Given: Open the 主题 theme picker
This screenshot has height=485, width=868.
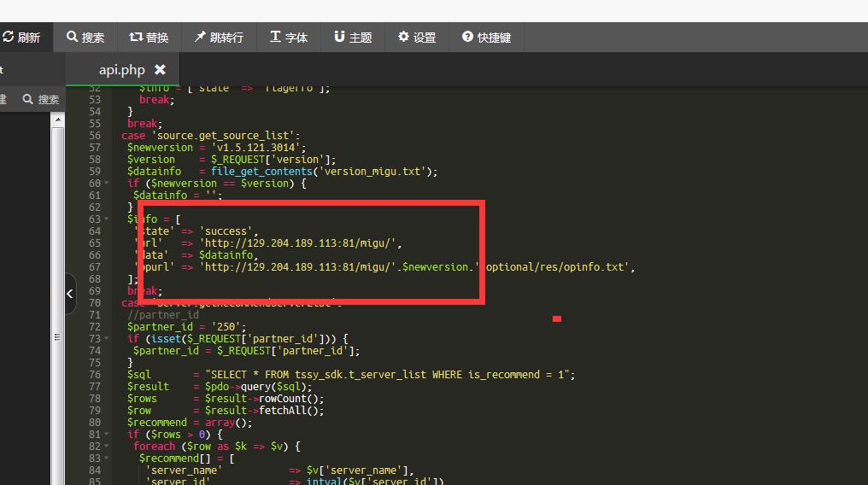Looking at the screenshot, I should 352,38.
